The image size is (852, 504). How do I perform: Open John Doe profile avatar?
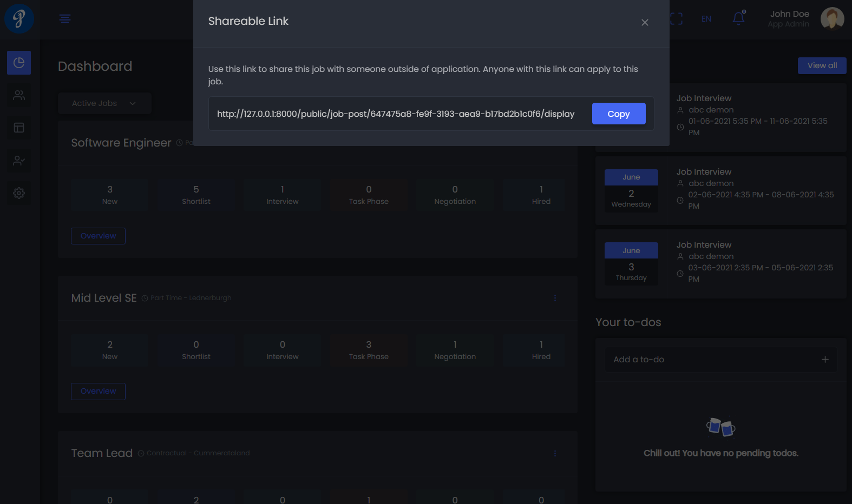click(832, 19)
